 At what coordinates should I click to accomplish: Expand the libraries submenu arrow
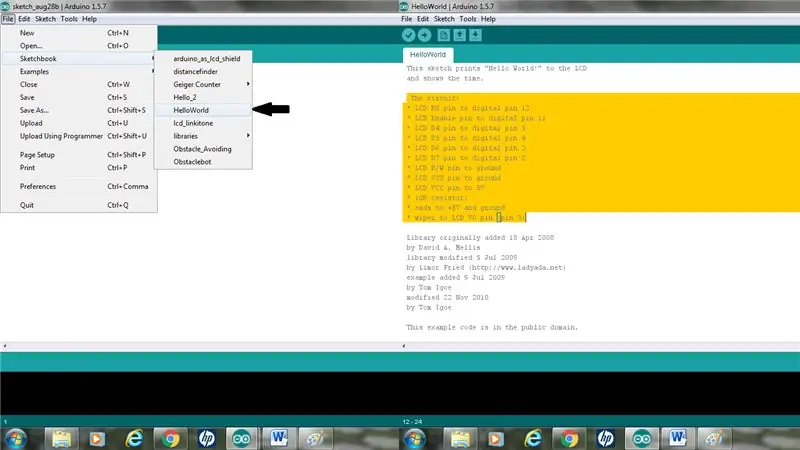[248, 136]
